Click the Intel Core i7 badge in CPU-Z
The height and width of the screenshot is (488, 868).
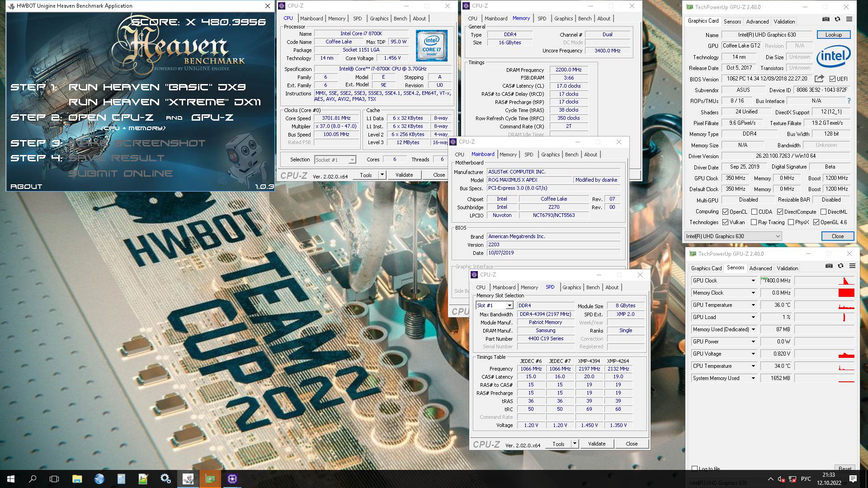[432, 46]
